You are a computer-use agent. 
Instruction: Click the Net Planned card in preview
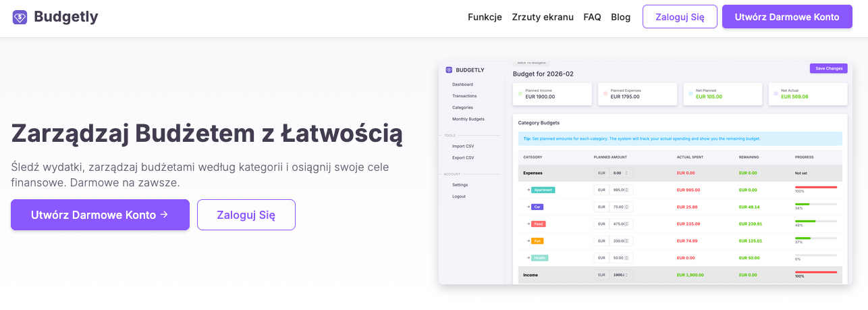[722, 94]
